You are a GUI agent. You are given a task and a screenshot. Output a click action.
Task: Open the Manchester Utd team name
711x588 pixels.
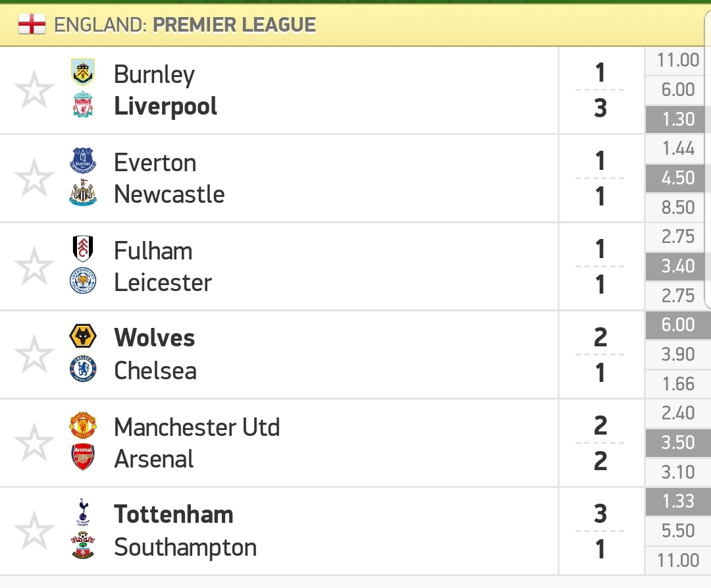tap(197, 427)
